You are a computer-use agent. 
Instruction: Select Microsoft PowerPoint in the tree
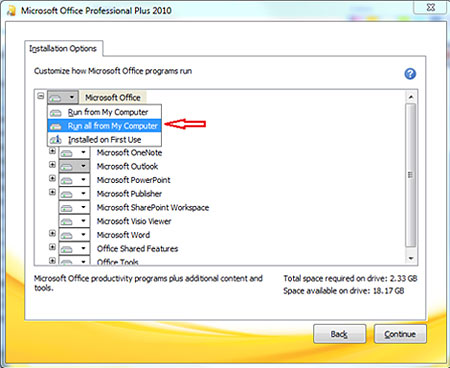pyautogui.click(x=133, y=180)
